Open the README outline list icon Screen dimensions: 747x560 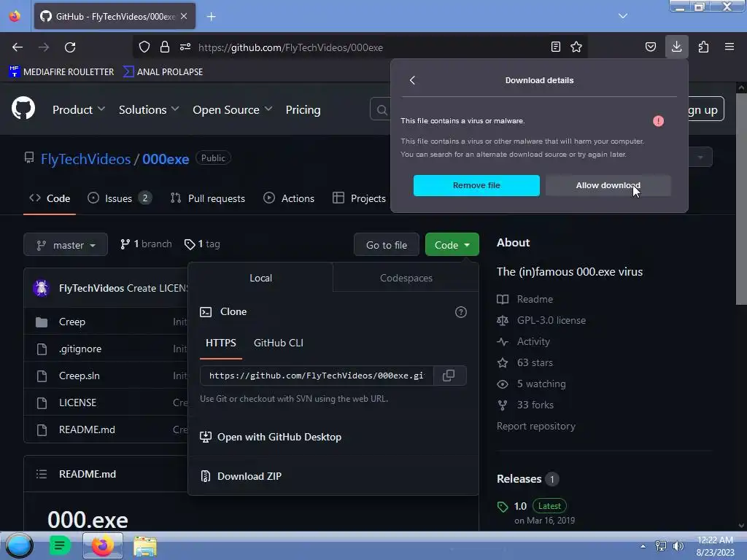coord(42,474)
